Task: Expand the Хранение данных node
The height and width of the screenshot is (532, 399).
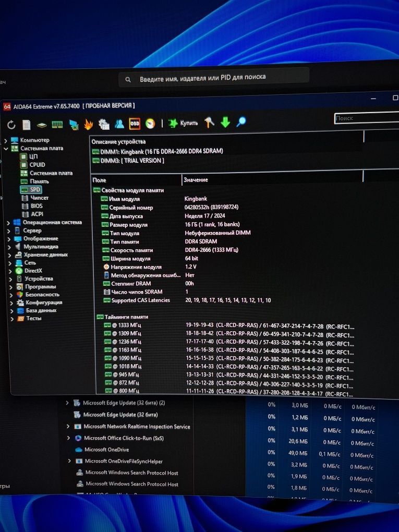Action: [x=10, y=255]
